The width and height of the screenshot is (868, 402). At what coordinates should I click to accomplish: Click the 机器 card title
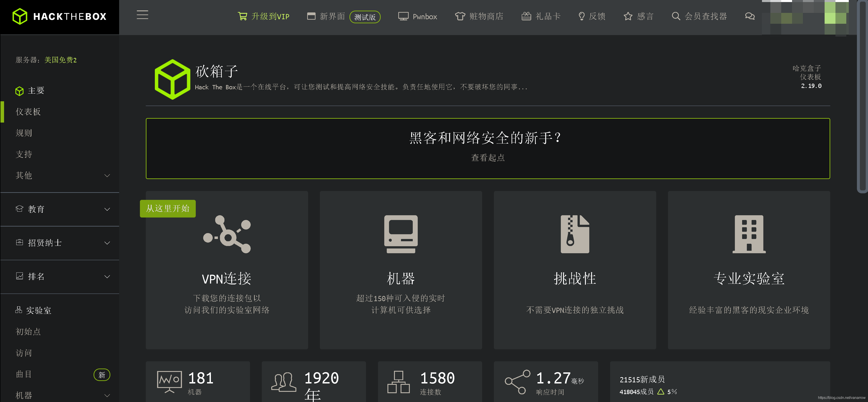coord(401,278)
